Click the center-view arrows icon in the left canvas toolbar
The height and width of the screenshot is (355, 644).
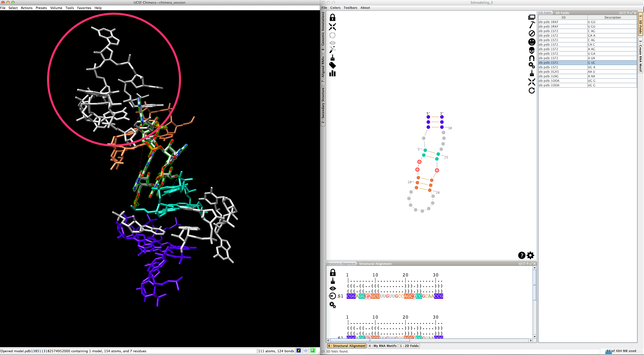(x=332, y=27)
